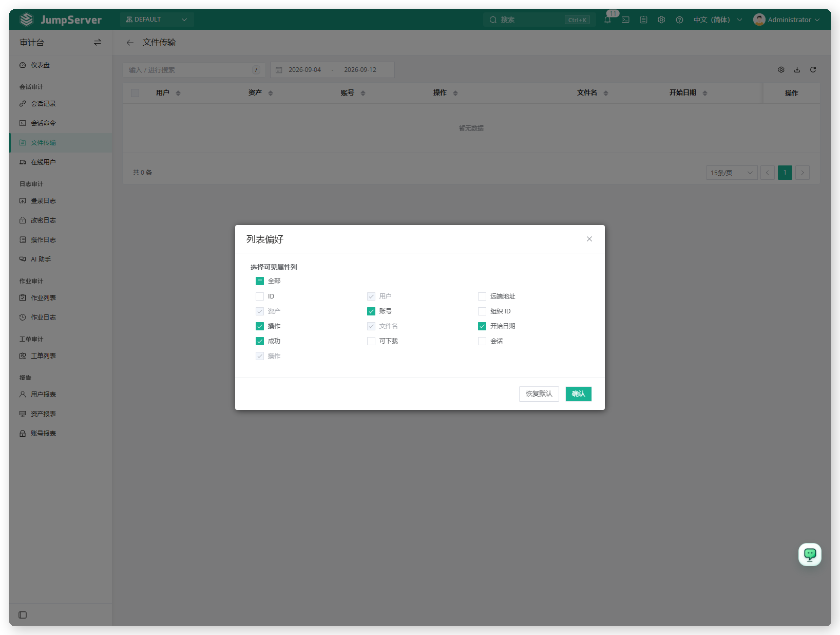Check the ID column checkbox
Screen dimensions: 840x635
[x=260, y=296]
